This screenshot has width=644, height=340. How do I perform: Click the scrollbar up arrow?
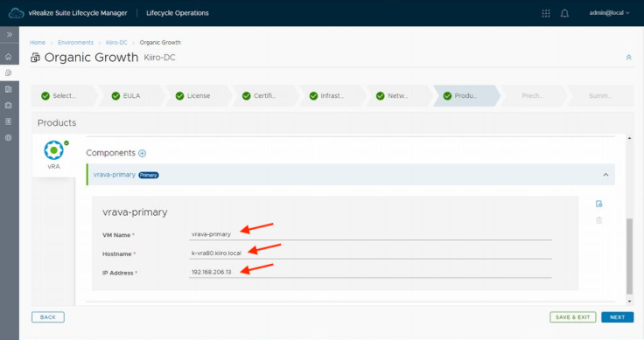coord(629,138)
